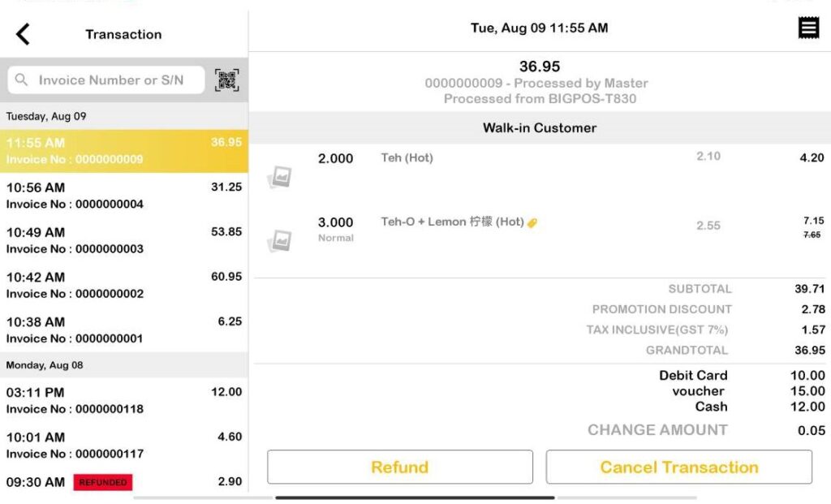The width and height of the screenshot is (831, 504).
Task: Tap the back arrow icon
Action: point(23,34)
